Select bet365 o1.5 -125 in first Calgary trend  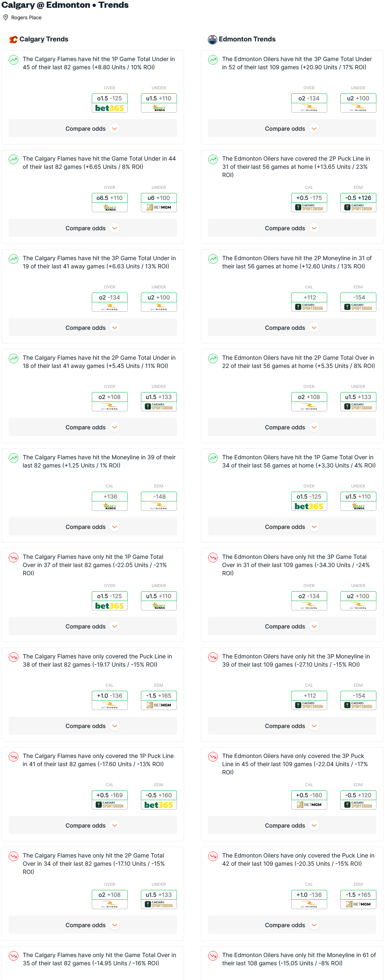coord(109,103)
